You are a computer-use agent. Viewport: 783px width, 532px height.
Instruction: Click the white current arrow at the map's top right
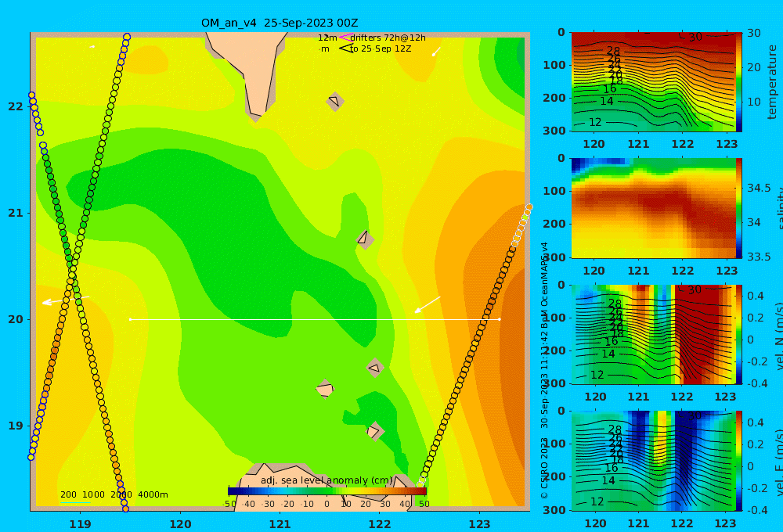(436, 51)
